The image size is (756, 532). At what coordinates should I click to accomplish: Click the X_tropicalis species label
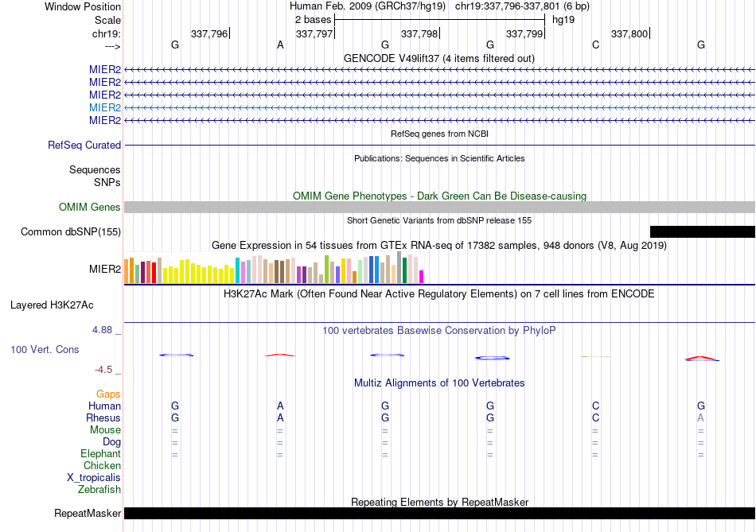pyautogui.click(x=94, y=478)
